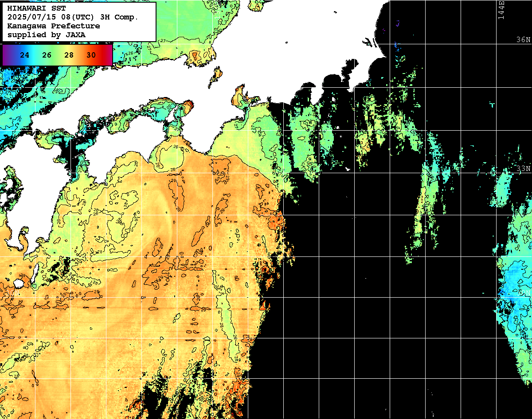Click the "144E" longitude label

tap(501, 10)
